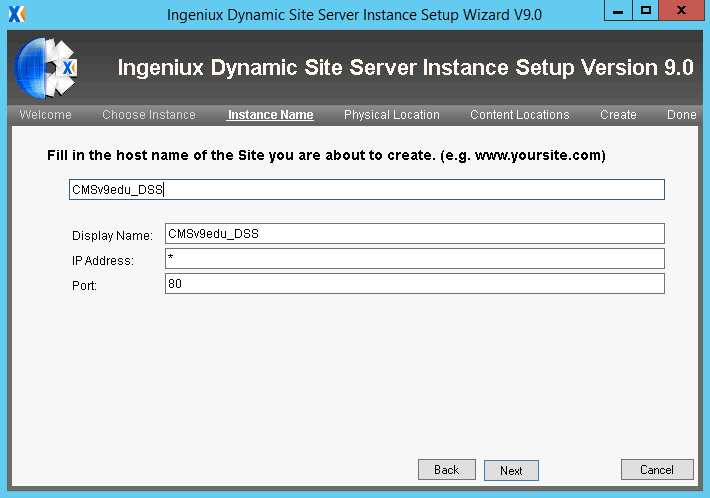
Task: Click the Ingeniux X icon in title bar
Action: pyautogui.click(x=17, y=14)
